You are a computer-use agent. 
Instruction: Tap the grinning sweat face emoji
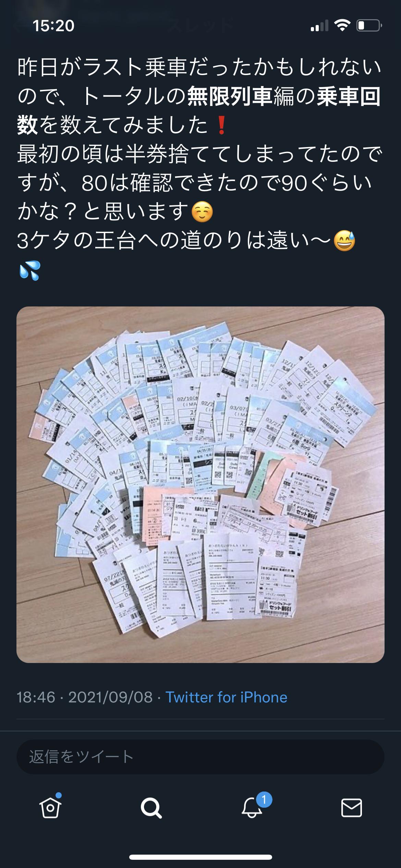point(344,241)
